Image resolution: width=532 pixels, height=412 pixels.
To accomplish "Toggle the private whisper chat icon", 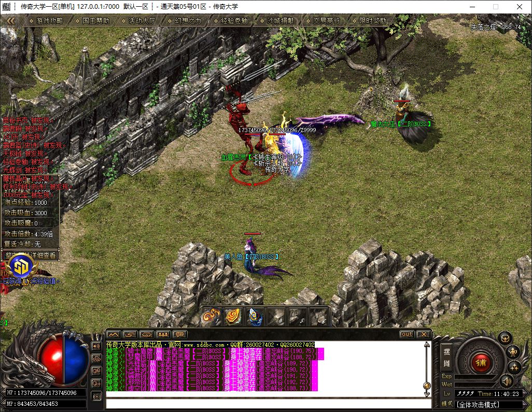I will [x=96, y=383].
